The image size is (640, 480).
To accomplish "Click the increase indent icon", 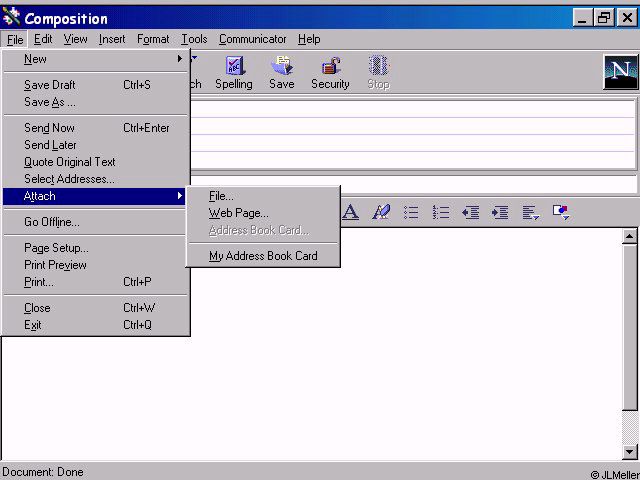I will click(x=500, y=212).
